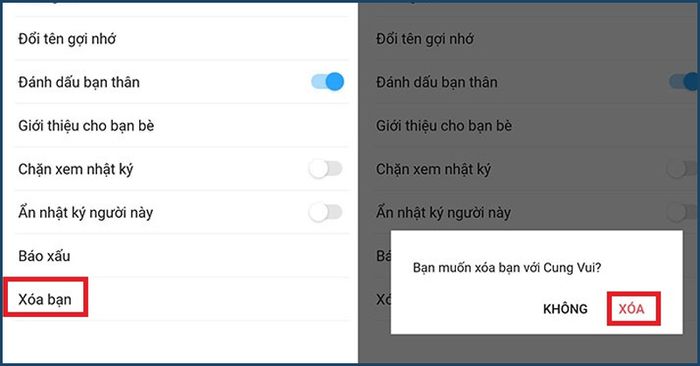
Task: Tap Báo xấu in the left panel
Action: (x=182, y=256)
